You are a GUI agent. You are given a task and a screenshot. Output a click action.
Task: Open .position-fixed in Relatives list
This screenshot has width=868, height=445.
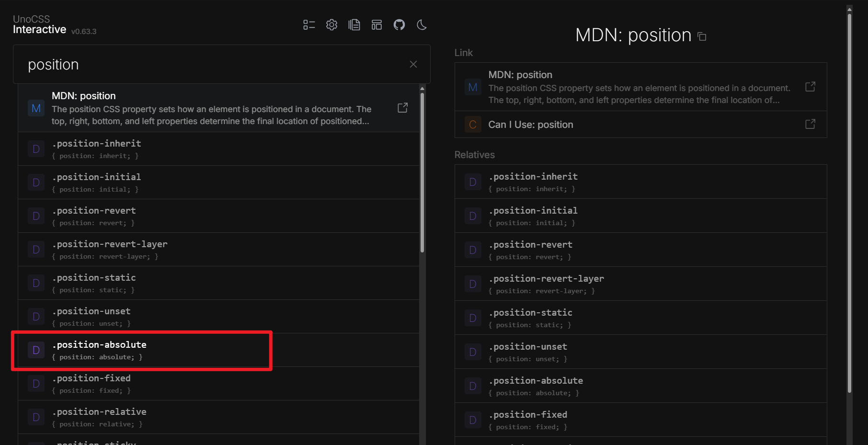(x=640, y=420)
